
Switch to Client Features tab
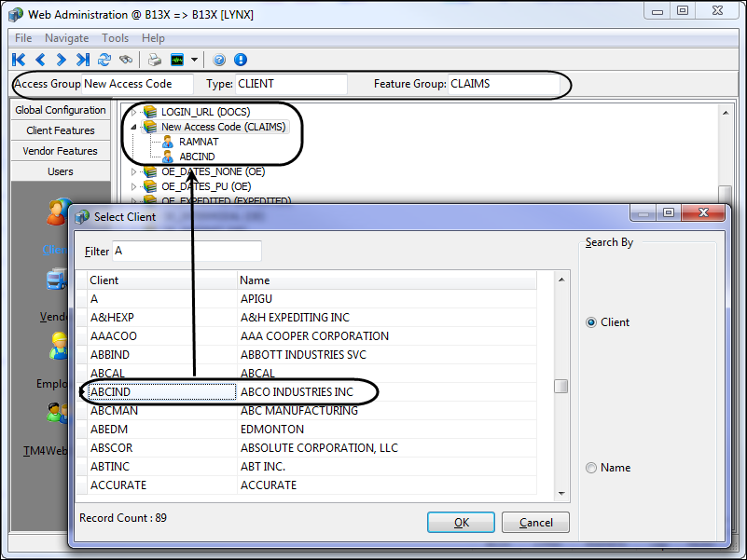[61, 130]
